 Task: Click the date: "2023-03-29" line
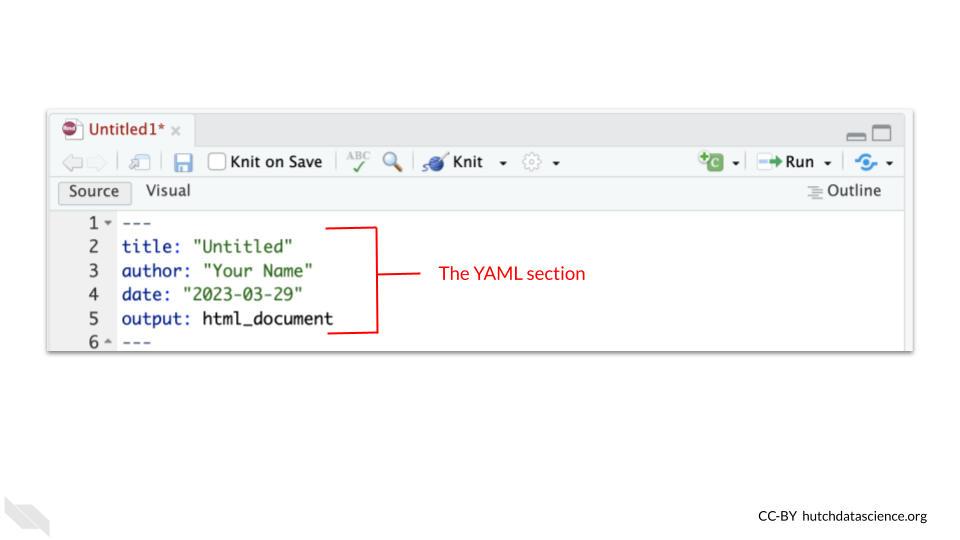pyautogui.click(x=212, y=294)
